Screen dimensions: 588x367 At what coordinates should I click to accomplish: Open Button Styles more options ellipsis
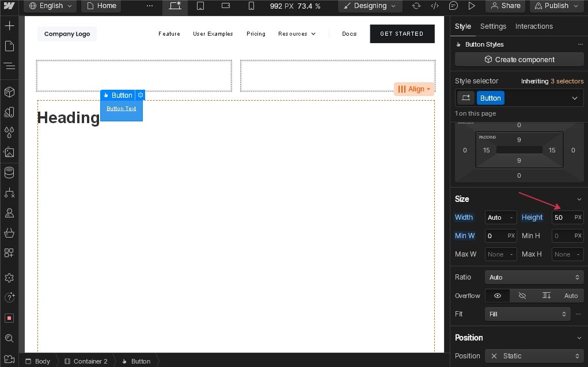coord(580,44)
